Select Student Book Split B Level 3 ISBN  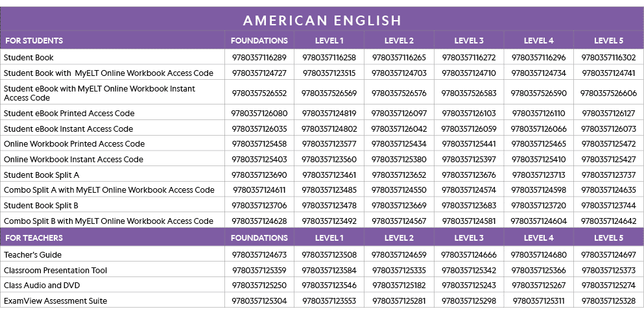468,206
